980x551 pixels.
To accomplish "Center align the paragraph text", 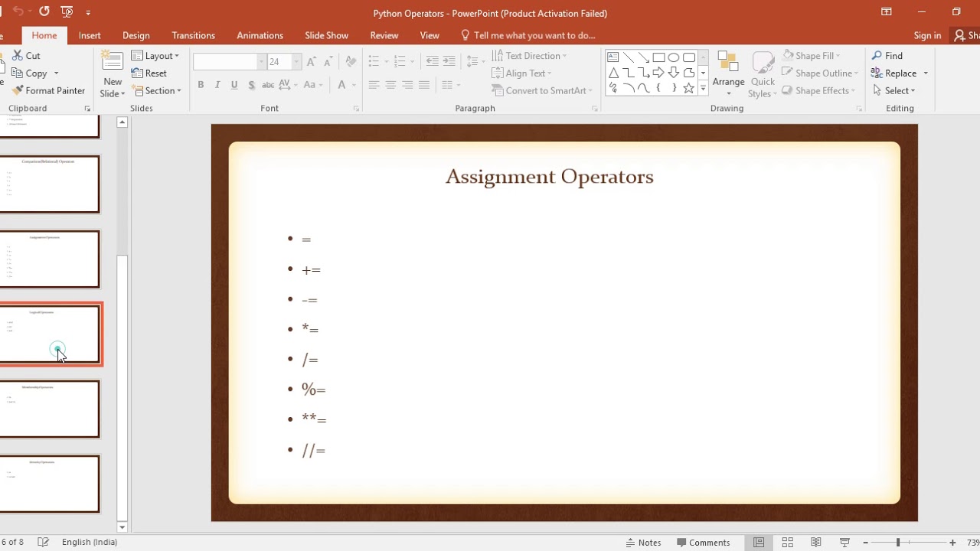I will [390, 85].
